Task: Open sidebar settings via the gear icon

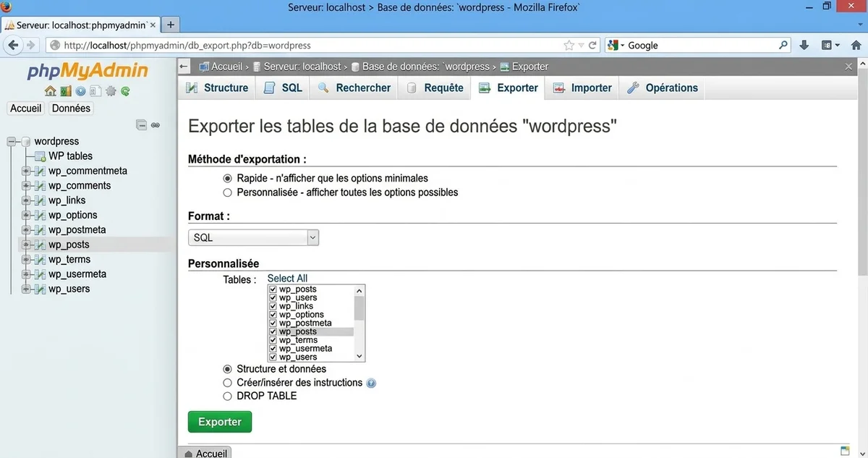Action: (110, 92)
